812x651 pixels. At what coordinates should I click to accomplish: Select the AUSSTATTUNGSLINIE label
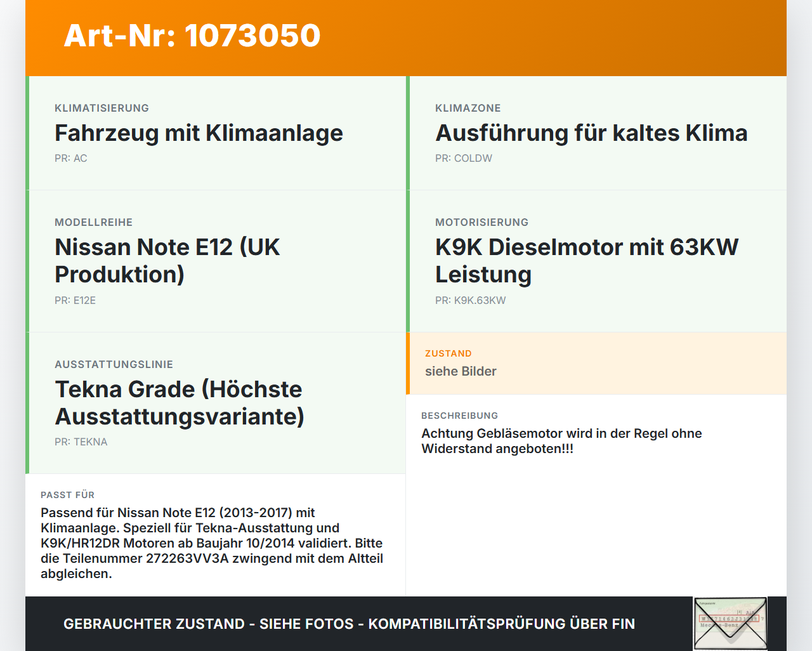click(114, 364)
